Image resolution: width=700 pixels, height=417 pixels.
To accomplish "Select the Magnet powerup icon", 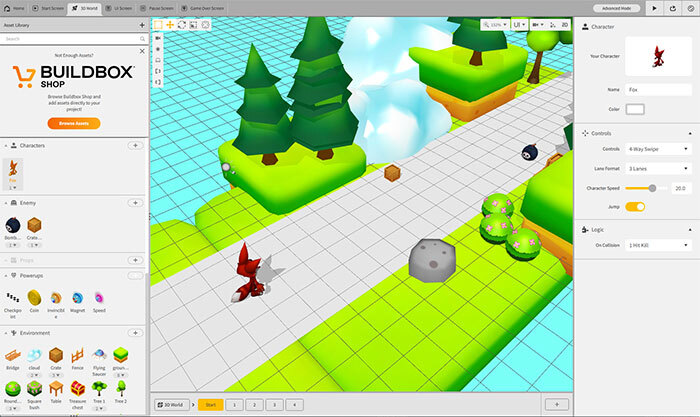I will point(78,298).
